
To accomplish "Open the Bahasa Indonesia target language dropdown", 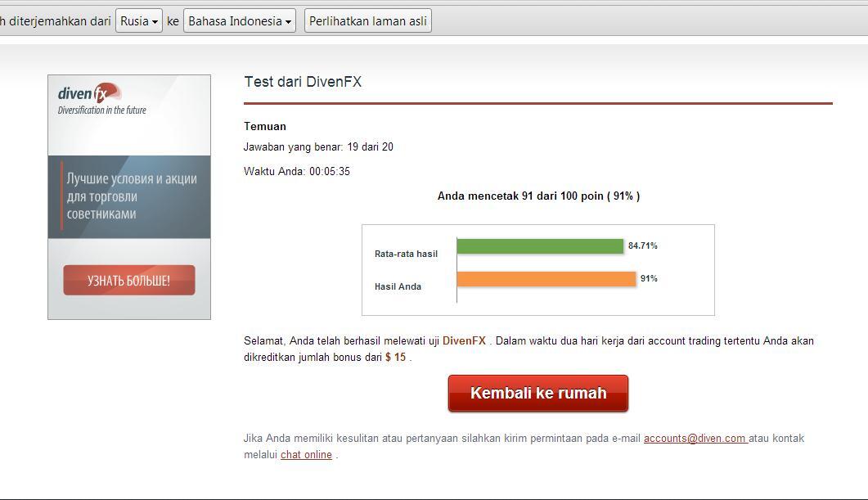I will coord(239,21).
